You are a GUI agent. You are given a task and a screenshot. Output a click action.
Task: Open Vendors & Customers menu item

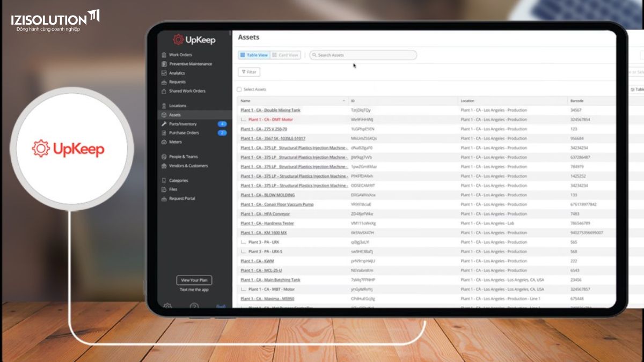(188, 166)
